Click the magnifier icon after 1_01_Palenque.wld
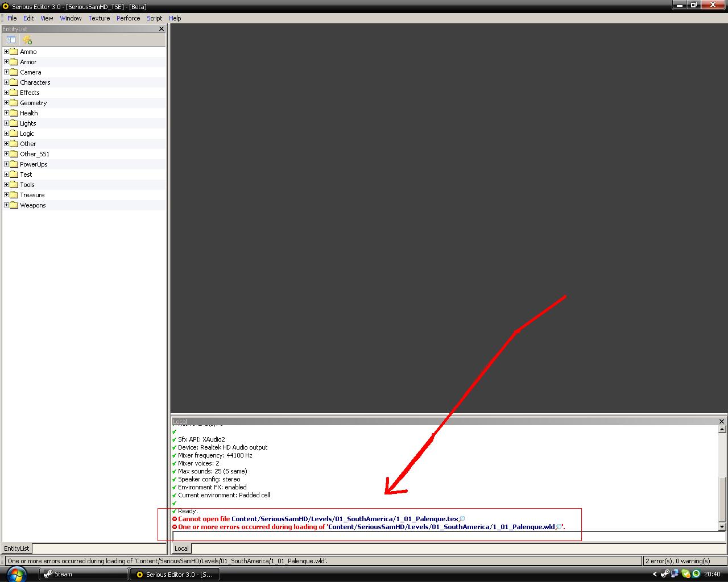This screenshot has height=582, width=728. click(x=559, y=527)
